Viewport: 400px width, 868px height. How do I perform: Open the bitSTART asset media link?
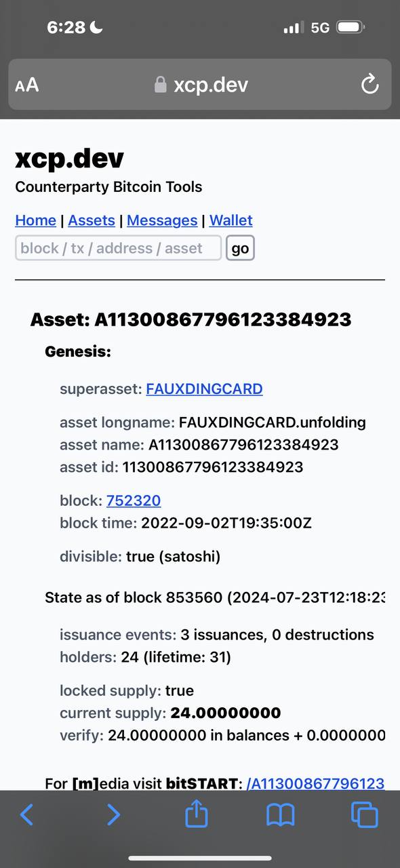315,784
